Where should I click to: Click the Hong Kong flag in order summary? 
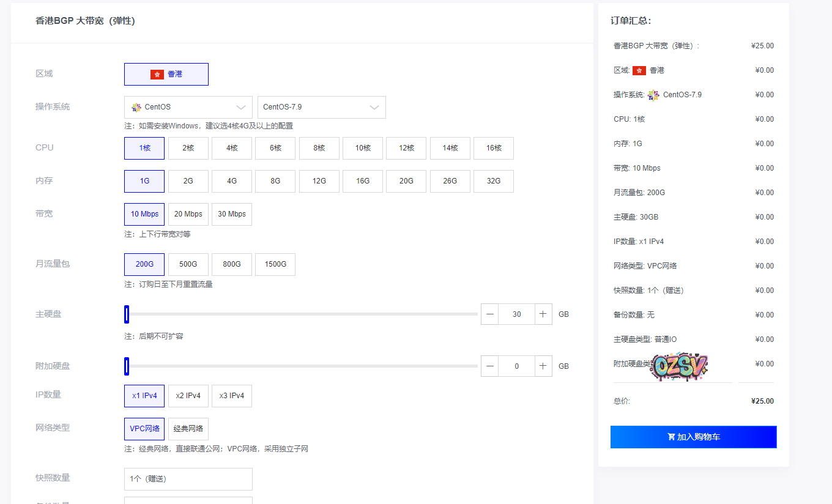(x=639, y=70)
